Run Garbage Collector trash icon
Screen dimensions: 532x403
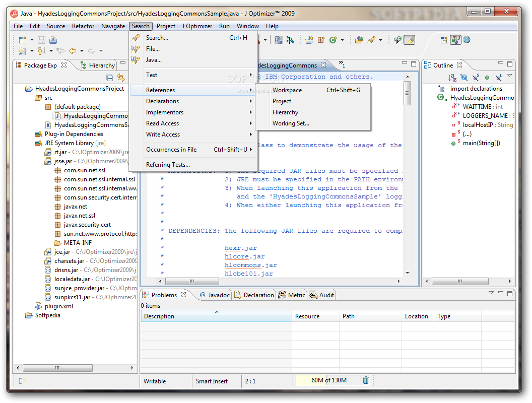pos(366,380)
